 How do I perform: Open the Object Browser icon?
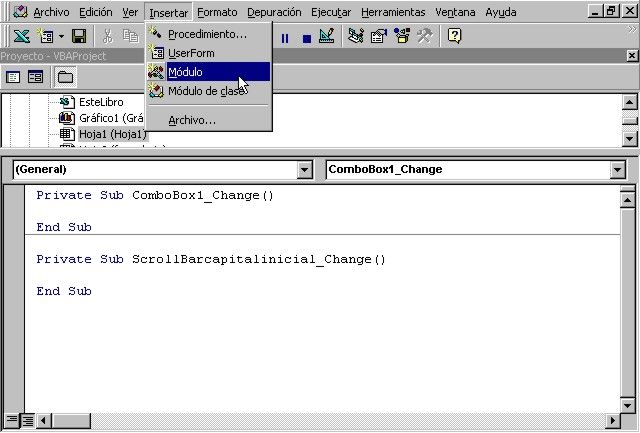click(402, 36)
